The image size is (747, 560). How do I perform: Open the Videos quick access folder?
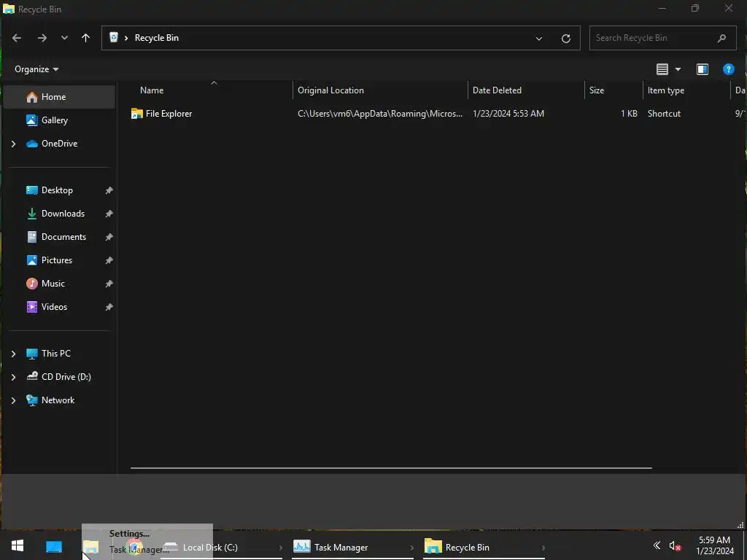click(x=54, y=307)
